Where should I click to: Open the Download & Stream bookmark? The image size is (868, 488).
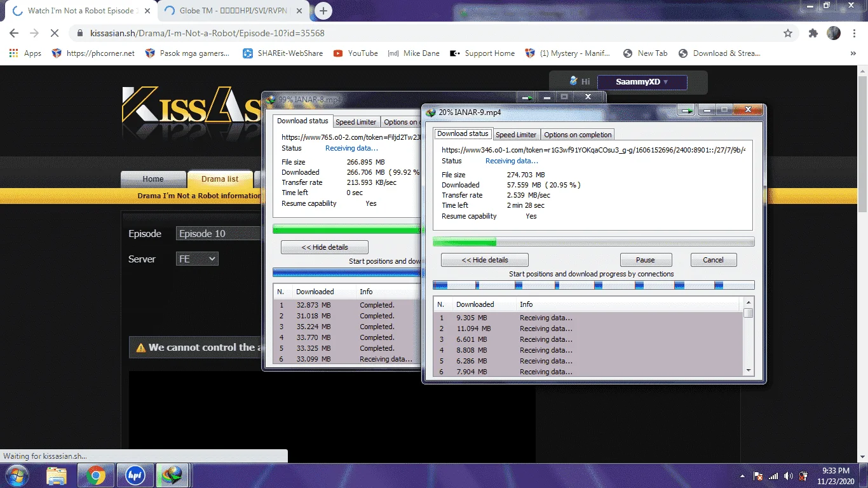719,53
